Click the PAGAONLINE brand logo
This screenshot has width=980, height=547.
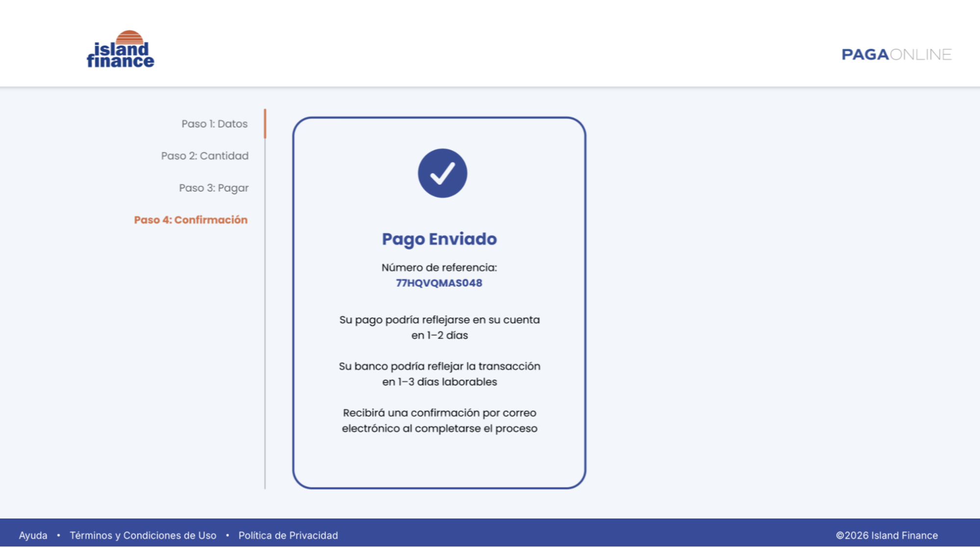pos(896,54)
